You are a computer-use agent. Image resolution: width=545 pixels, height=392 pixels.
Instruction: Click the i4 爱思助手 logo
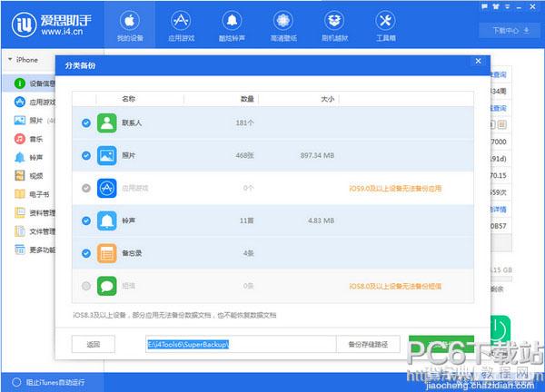click(x=52, y=24)
